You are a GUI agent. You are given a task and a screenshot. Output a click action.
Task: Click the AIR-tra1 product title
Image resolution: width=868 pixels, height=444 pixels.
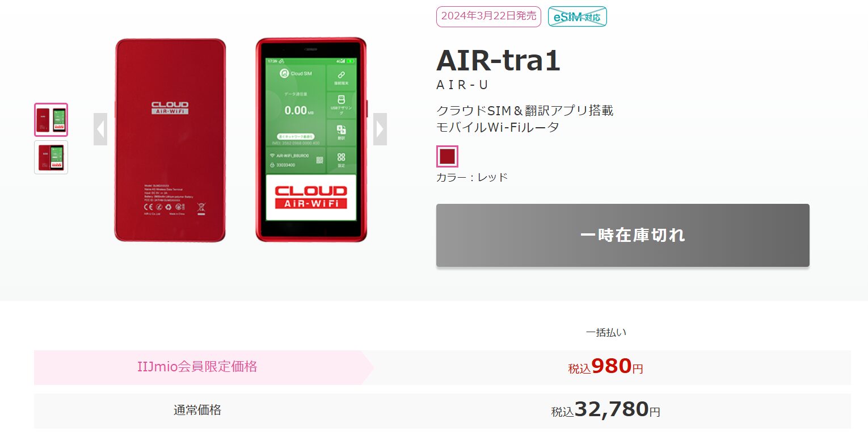tap(498, 60)
